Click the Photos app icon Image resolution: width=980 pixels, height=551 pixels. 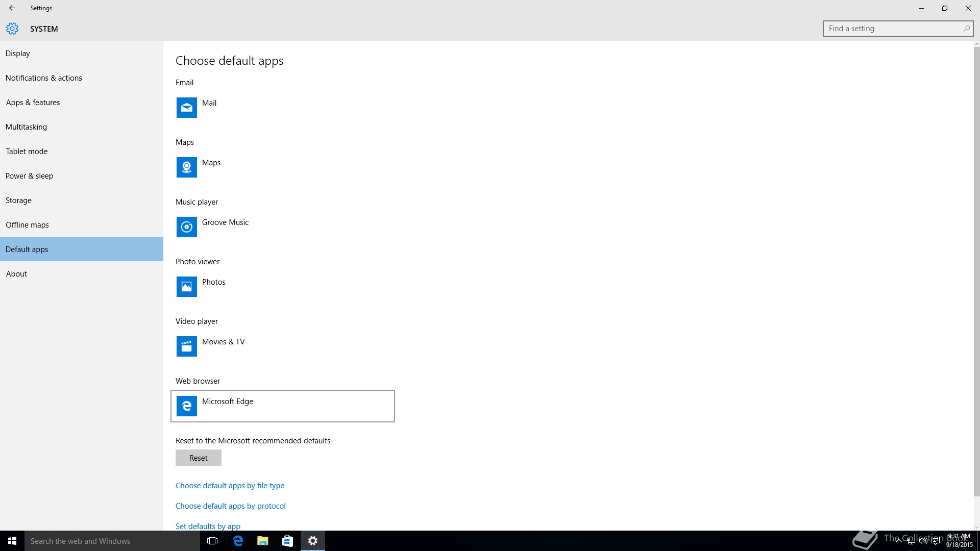tap(186, 287)
